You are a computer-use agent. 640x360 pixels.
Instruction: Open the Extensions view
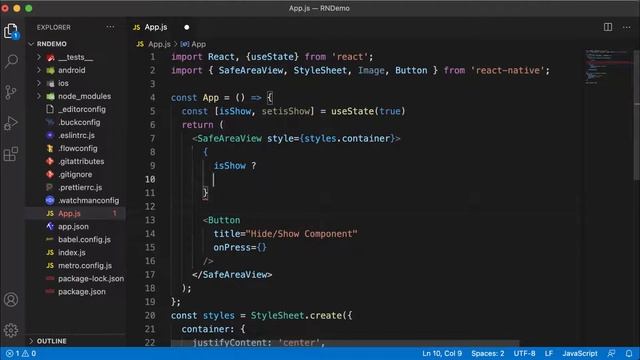tap(11, 154)
